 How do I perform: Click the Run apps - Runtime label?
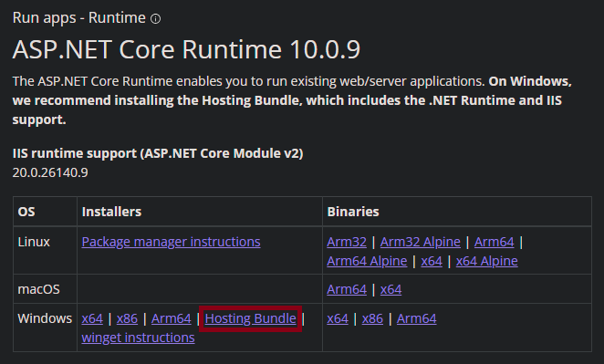coord(79,18)
